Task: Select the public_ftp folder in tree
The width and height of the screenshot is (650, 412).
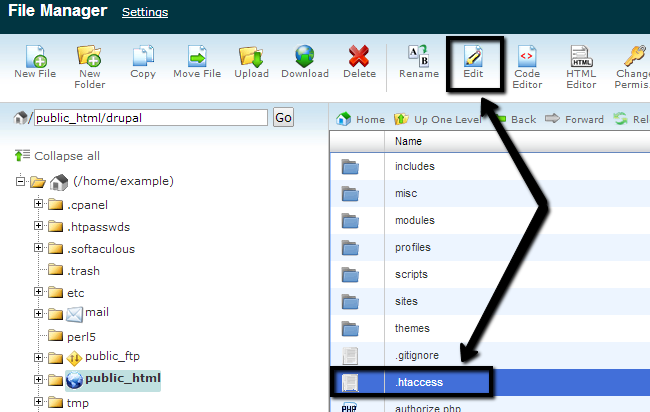Action: click(x=112, y=356)
